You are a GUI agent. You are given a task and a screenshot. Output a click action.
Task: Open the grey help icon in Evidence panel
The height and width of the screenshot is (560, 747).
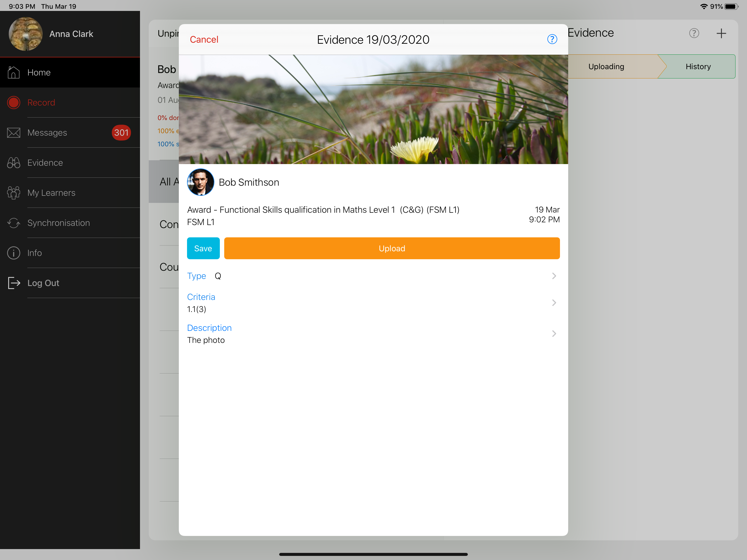(694, 33)
